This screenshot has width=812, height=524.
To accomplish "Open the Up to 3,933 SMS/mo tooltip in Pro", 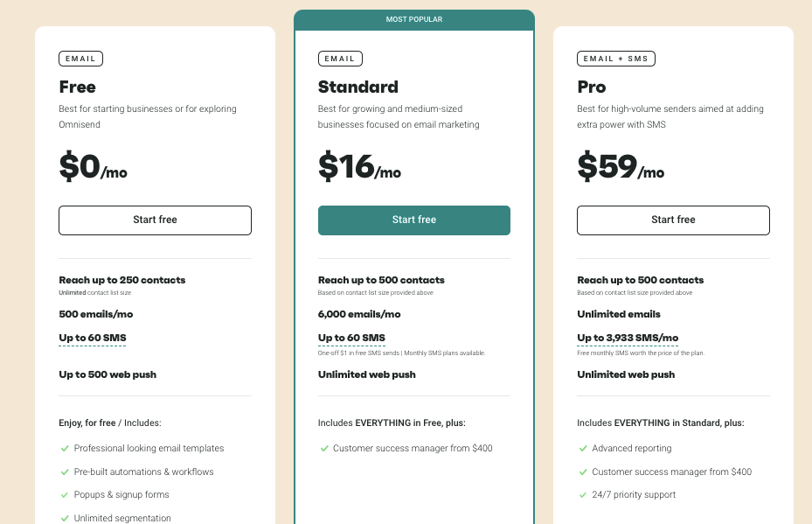I will point(629,338).
